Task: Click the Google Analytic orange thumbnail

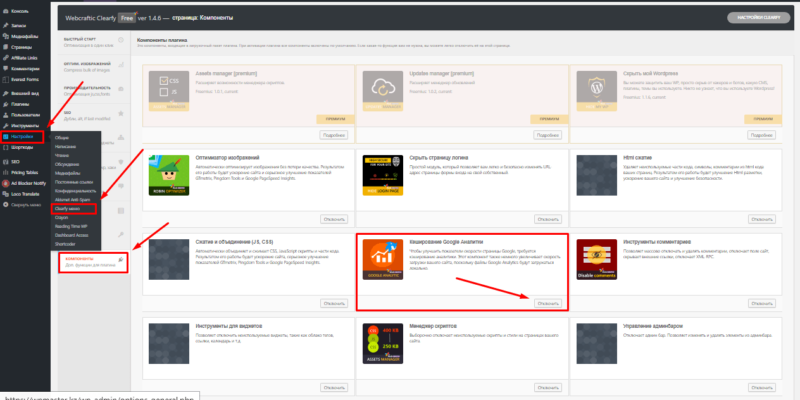Action: [x=383, y=259]
